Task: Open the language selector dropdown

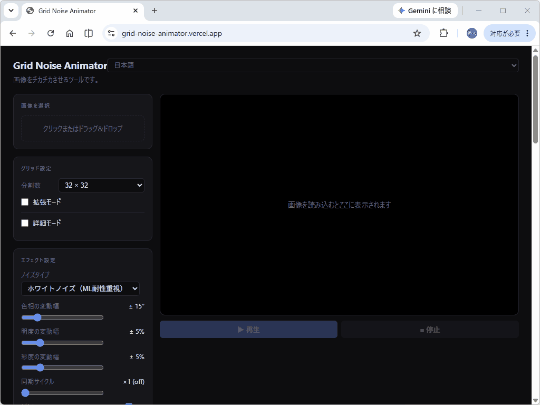Action: [313, 65]
